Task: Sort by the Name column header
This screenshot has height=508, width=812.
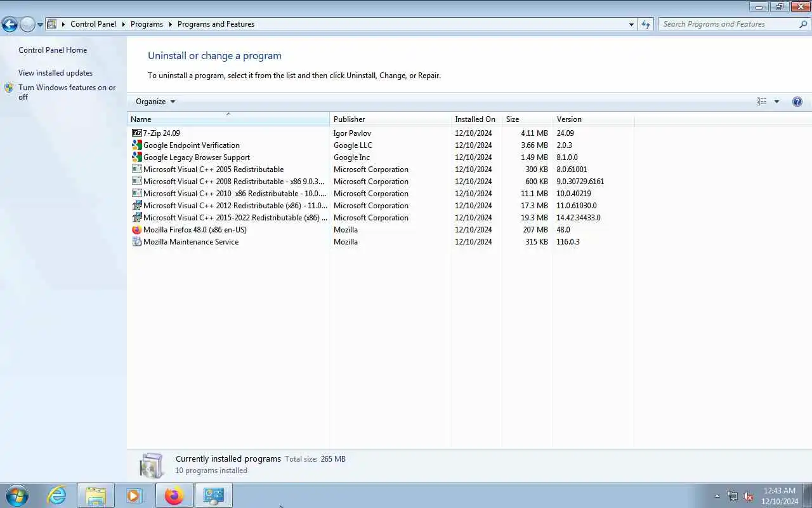Action: 228,119
